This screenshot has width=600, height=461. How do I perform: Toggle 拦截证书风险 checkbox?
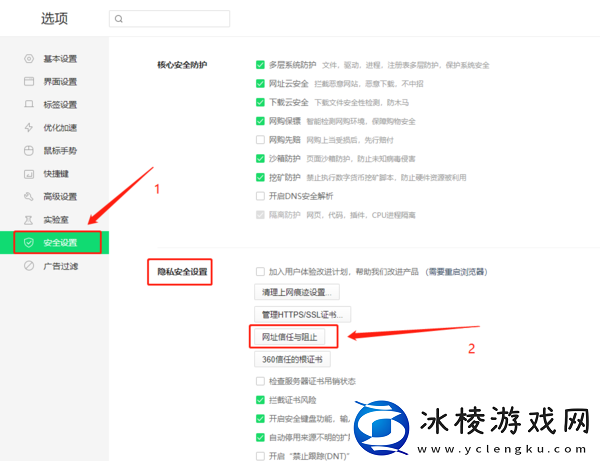tap(260, 400)
